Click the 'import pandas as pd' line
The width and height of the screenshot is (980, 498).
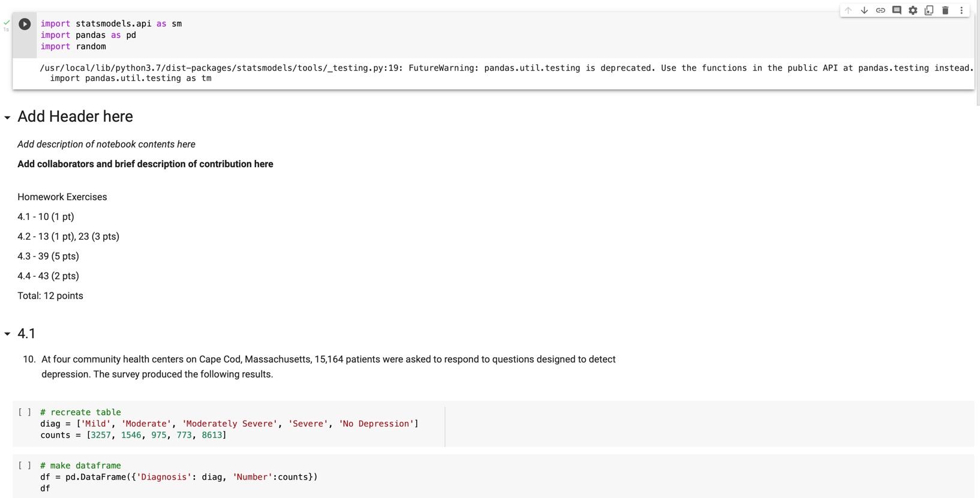point(88,35)
